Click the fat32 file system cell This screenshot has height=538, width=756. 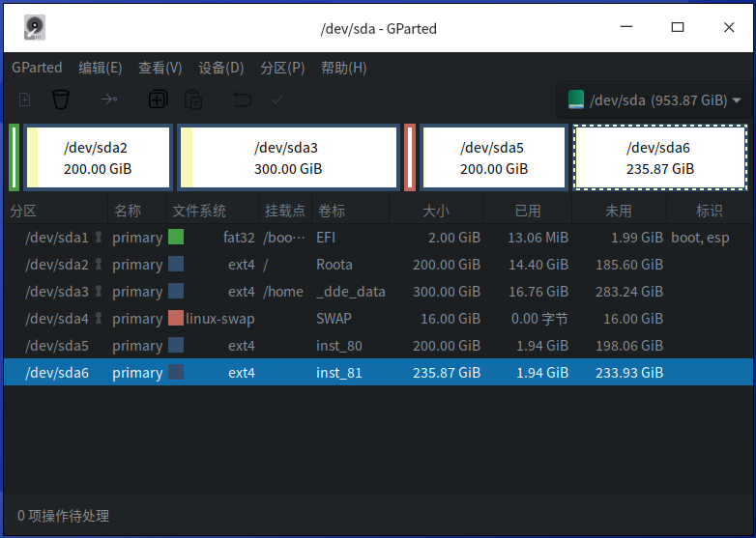239,237
